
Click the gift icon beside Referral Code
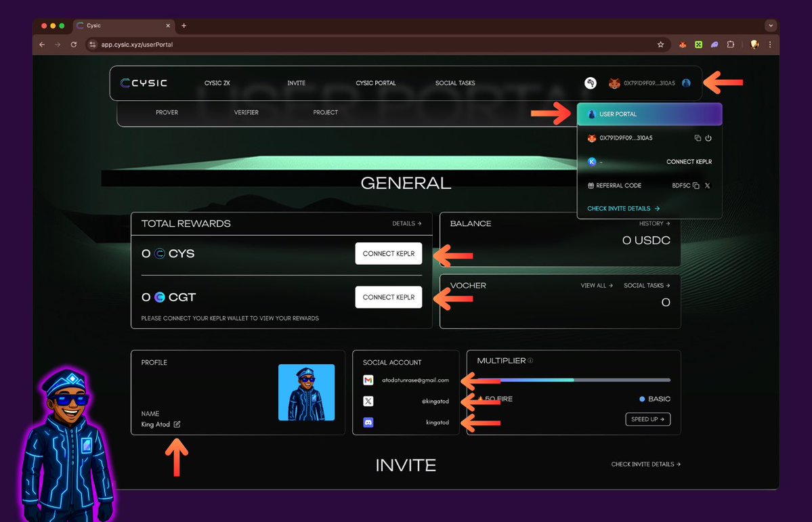(591, 186)
